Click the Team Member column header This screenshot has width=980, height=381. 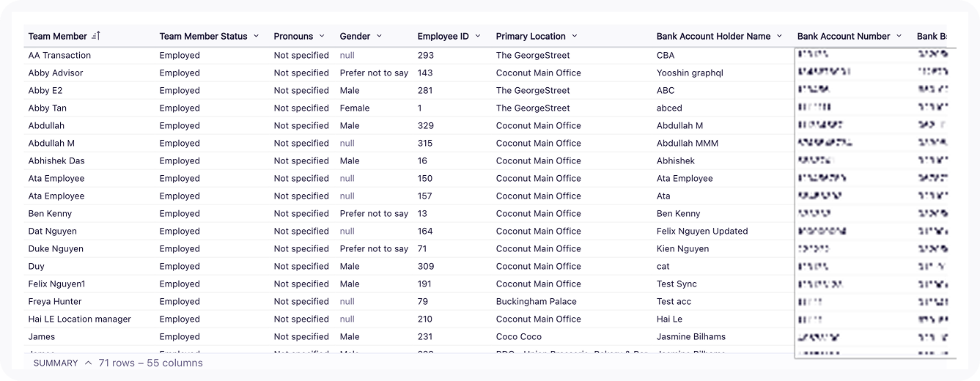coord(57,36)
